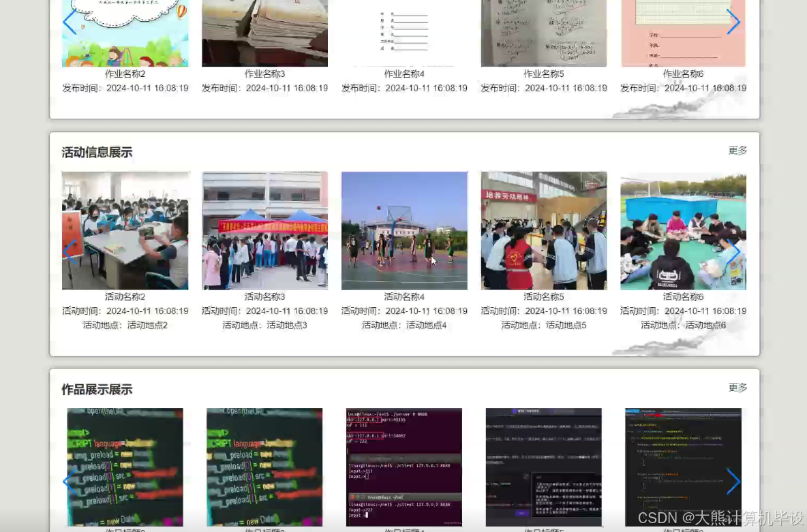Click the next arrow in 作品展示展示 carousel
This screenshot has width=807, height=532.
(x=733, y=482)
